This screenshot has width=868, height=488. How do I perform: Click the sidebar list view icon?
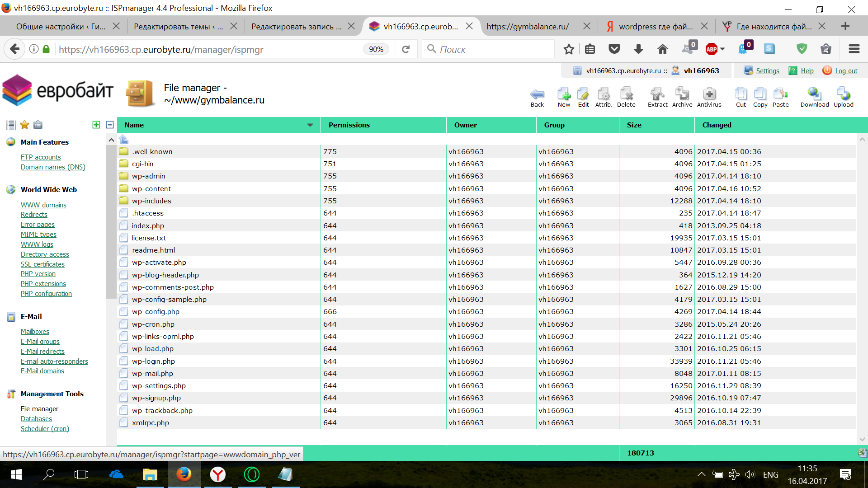pos(11,125)
